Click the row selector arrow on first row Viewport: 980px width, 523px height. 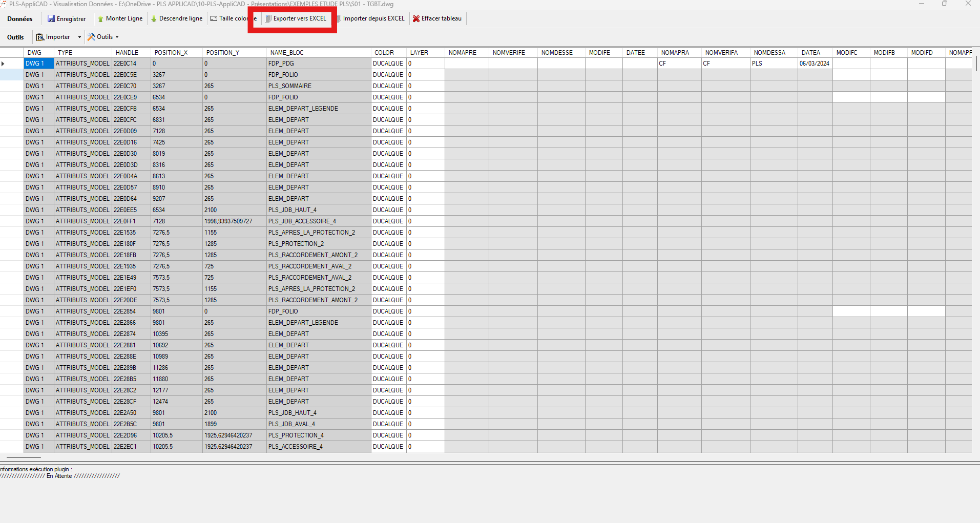point(3,63)
